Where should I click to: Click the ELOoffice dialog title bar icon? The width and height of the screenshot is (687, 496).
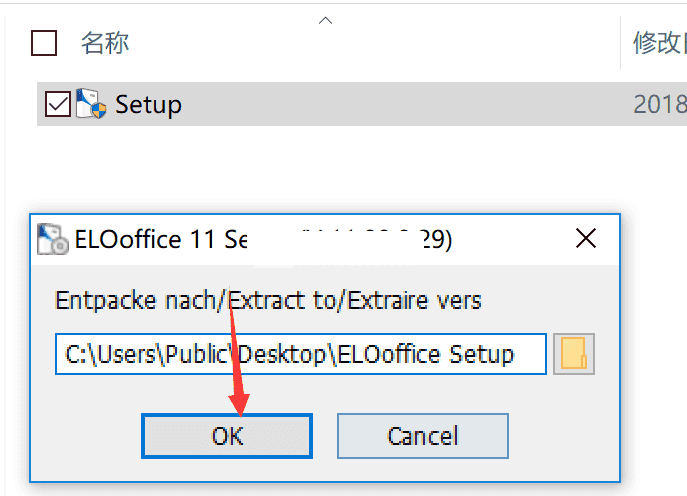point(52,240)
